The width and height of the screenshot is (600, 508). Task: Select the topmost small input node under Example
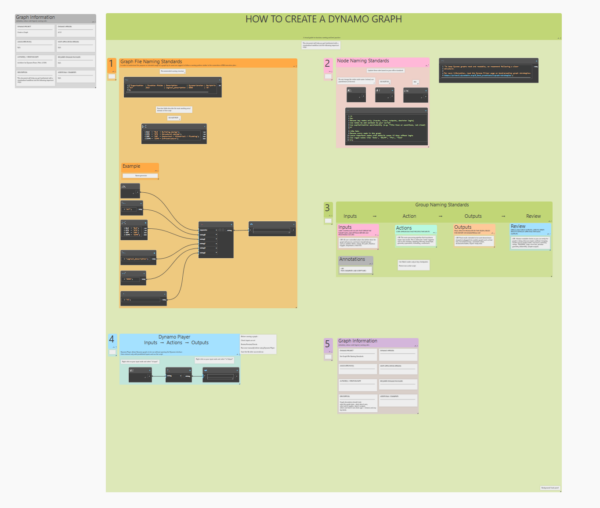click(x=130, y=190)
